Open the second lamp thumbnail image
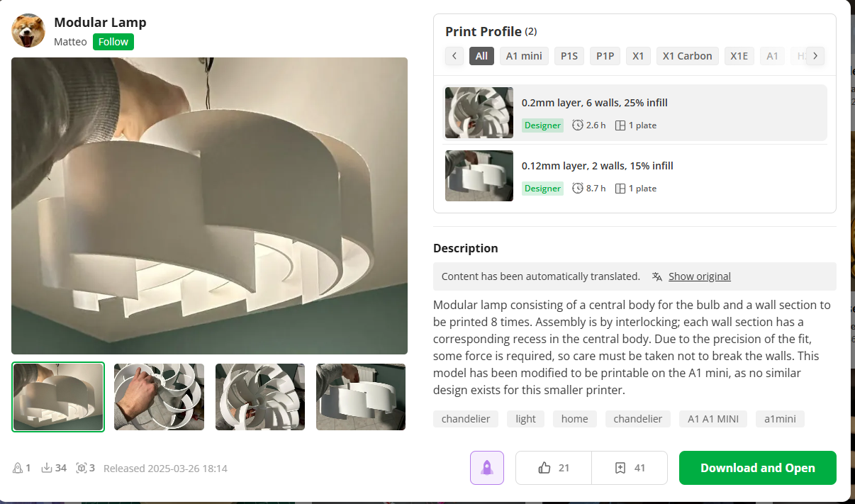 tap(159, 397)
